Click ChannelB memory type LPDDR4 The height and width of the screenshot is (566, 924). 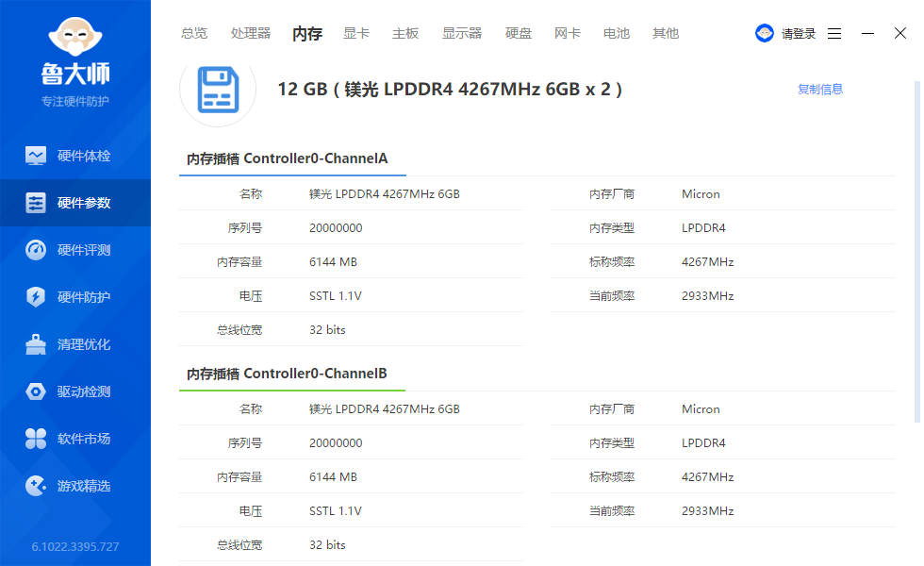[703, 443]
